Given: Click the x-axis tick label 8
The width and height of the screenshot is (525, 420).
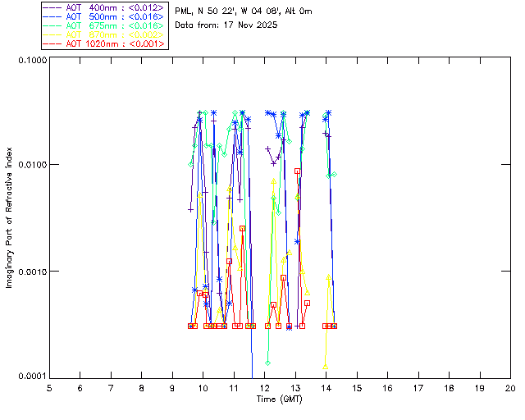Looking at the screenshot, I should pos(141,387).
